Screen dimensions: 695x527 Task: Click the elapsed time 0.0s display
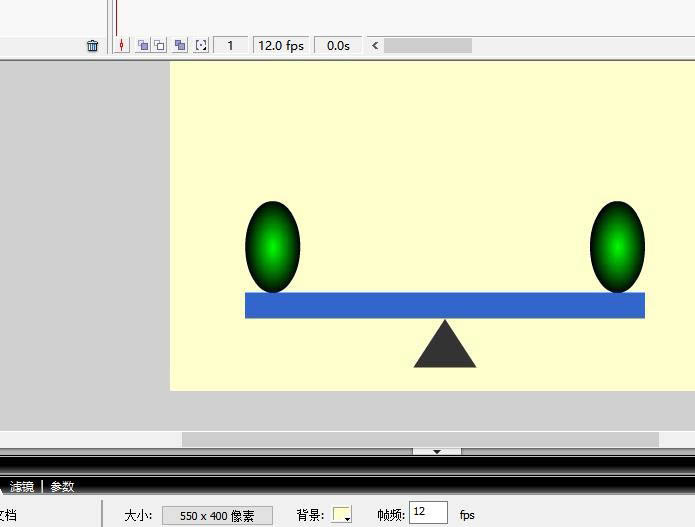[x=338, y=46]
